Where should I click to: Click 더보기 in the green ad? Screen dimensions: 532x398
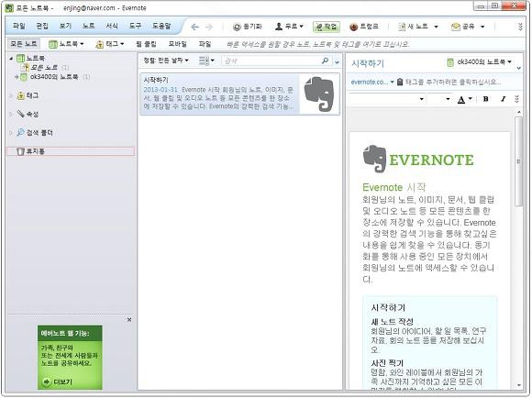point(58,381)
